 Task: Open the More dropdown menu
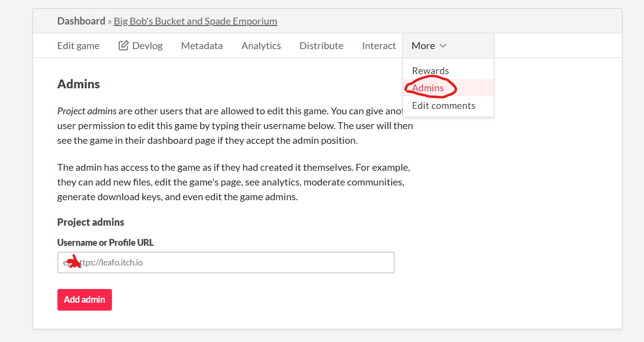(x=429, y=46)
